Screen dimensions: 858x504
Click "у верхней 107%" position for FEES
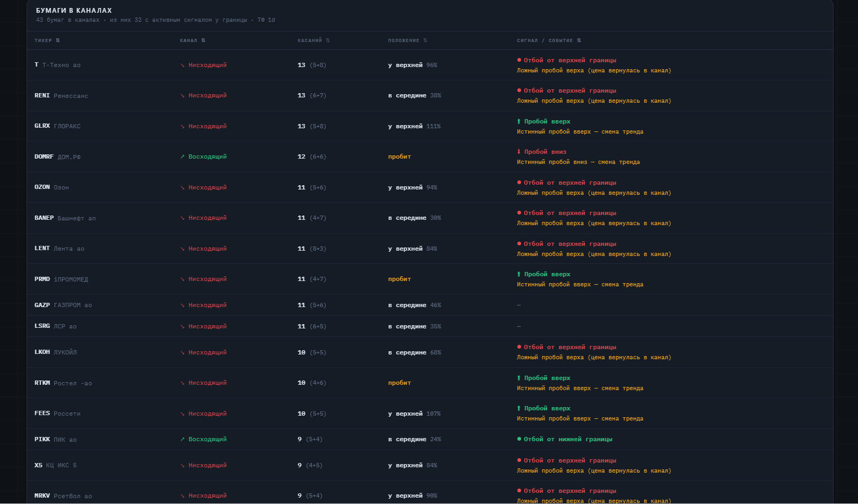tap(415, 414)
